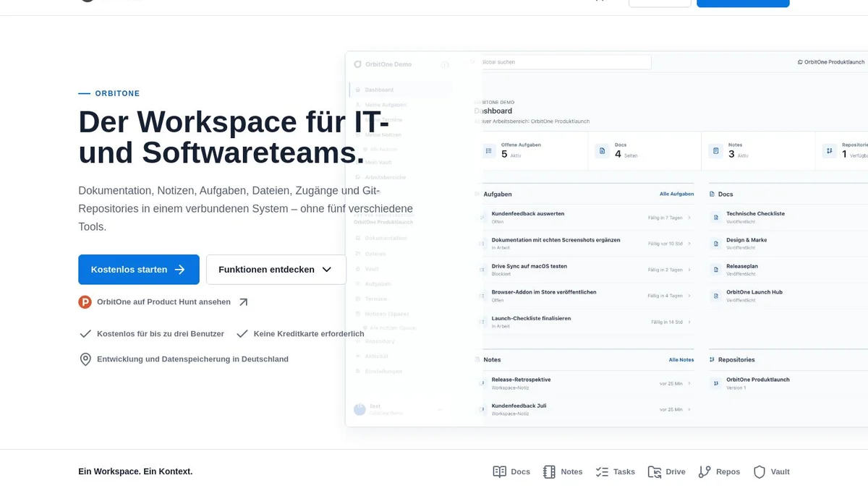Click the Alle Aufgaben link
Screen dimensions: 868x488
point(676,194)
